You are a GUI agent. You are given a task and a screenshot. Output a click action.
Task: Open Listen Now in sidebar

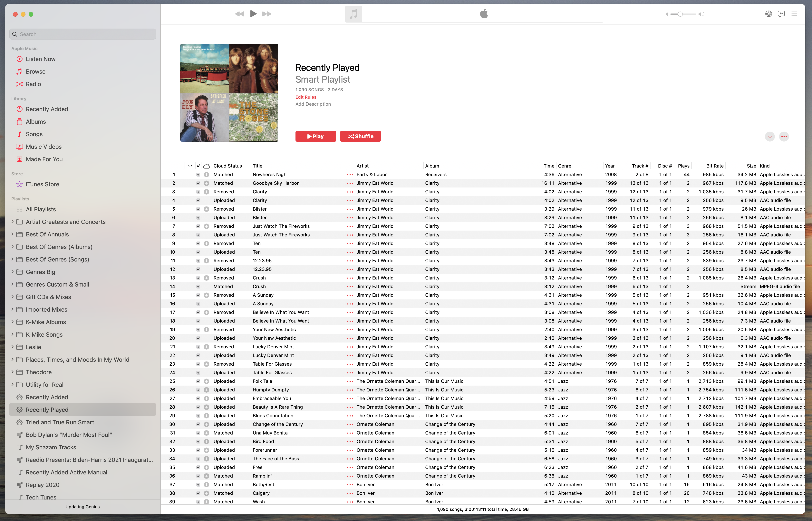coord(40,59)
